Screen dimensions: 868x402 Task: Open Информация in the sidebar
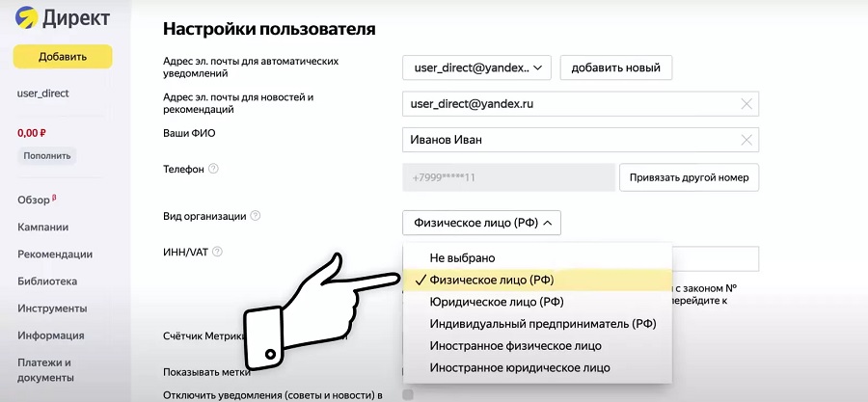click(x=51, y=335)
